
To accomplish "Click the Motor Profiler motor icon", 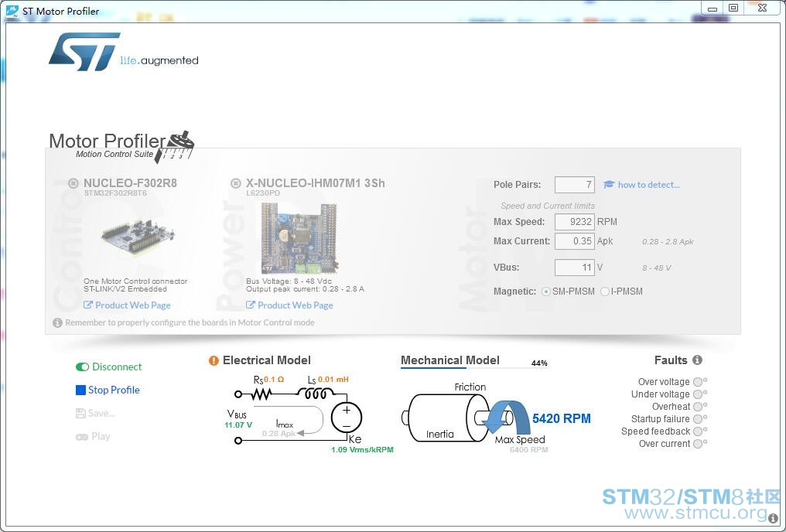I will pos(177,145).
